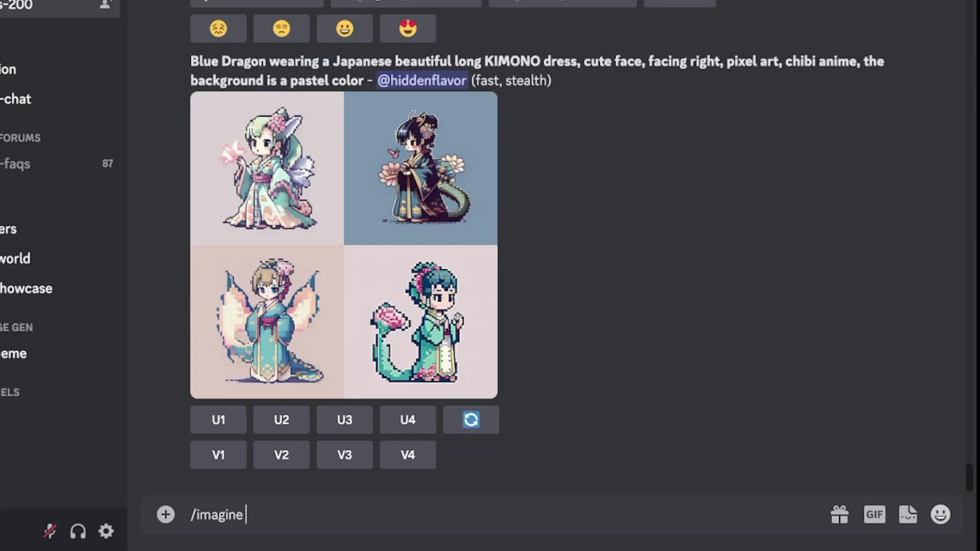Collapse the GE GEN category header
The image size is (980, 551).
16,327
